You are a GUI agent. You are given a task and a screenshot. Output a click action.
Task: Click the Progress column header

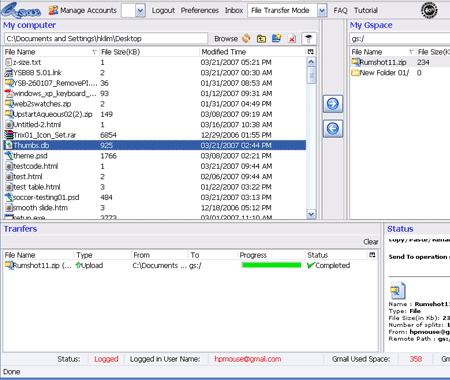pos(271,255)
